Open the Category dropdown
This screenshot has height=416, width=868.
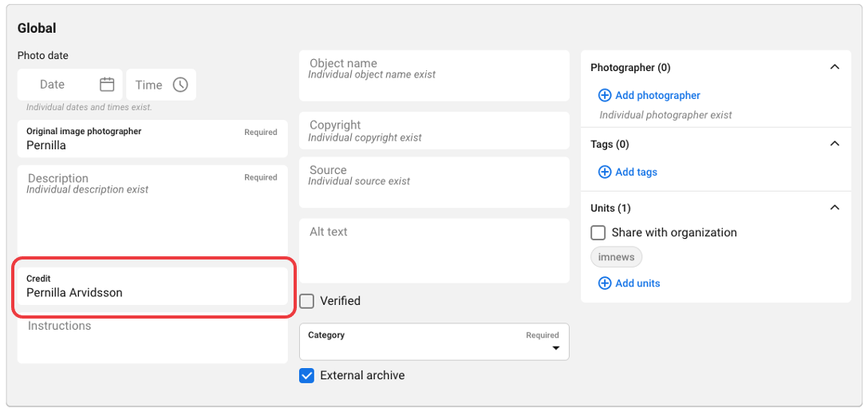[x=434, y=343]
